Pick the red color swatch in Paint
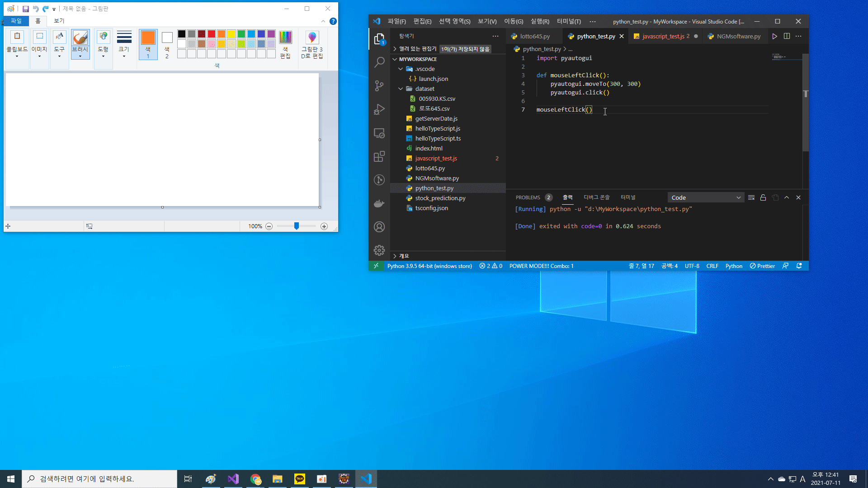868x488 pixels. tap(212, 34)
